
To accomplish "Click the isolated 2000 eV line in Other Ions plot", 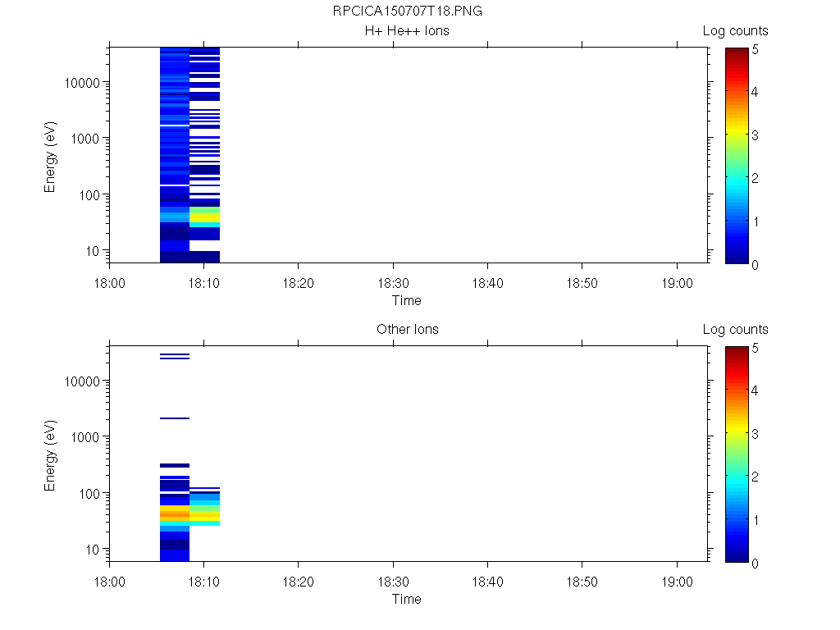I will pyautogui.click(x=175, y=418).
